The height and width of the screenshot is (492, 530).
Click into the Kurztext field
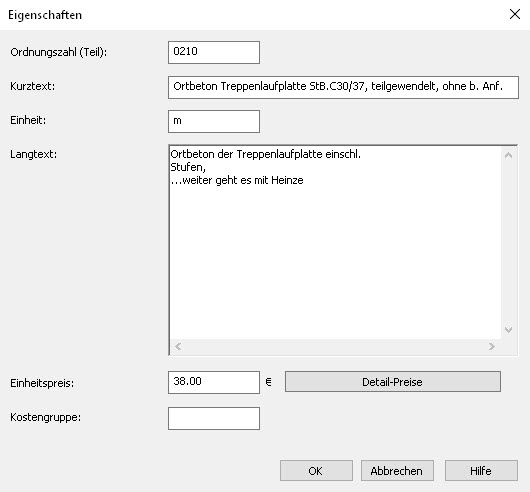pos(343,87)
